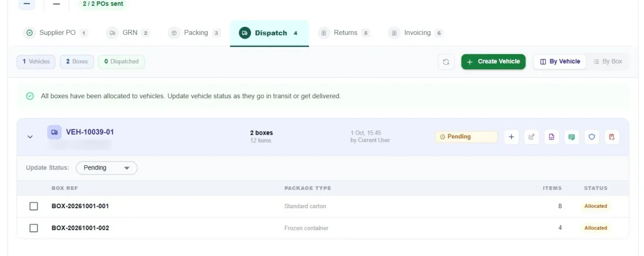Click the BOX REF column header
Screen dimensions: 644x256
[64, 188]
